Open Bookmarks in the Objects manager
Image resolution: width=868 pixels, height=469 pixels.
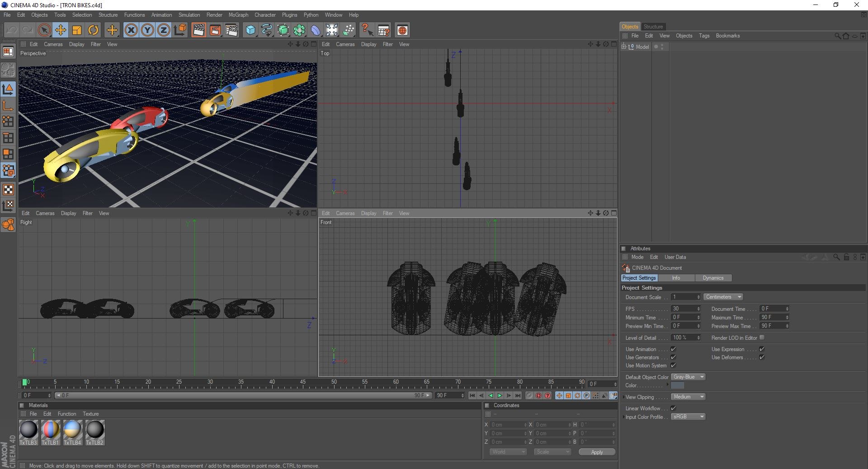[x=728, y=36]
